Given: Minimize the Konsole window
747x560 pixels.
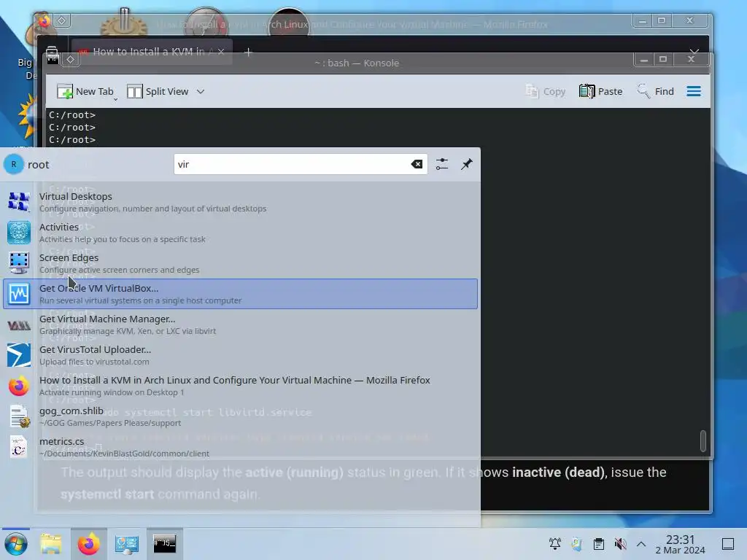Looking at the screenshot, I should pos(644,60).
